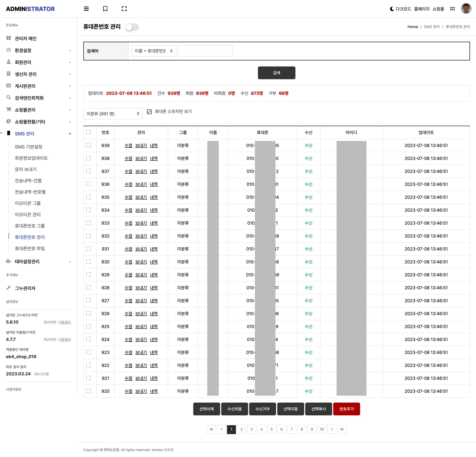Click 다운로드 link beside version 5.6.10
Screen dimensions: 476x457
[65, 322]
